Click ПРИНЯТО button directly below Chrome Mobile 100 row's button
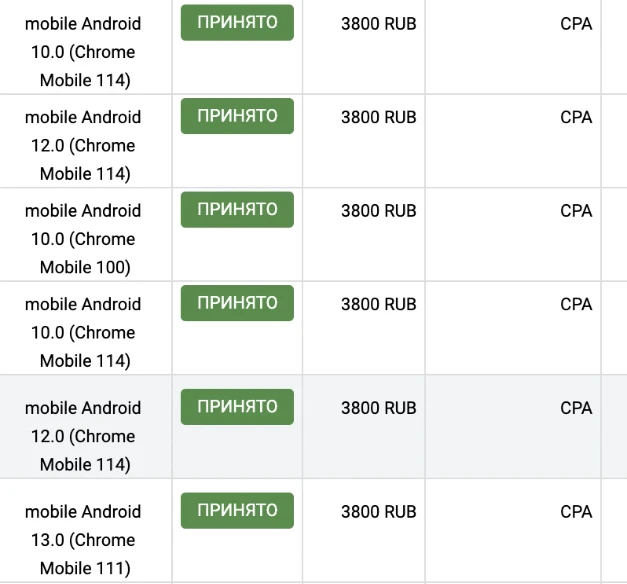 point(237,303)
